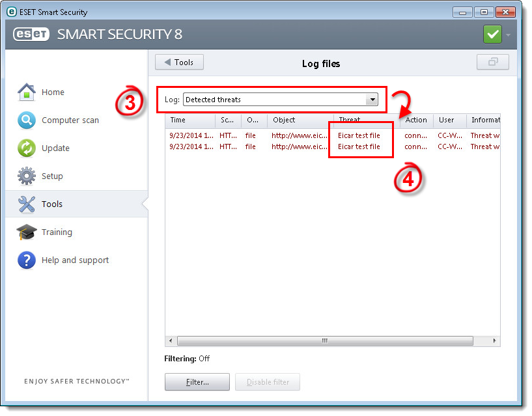This screenshot has width=532, height=416.
Task: Select Setup in the sidebar
Action: coord(52,176)
